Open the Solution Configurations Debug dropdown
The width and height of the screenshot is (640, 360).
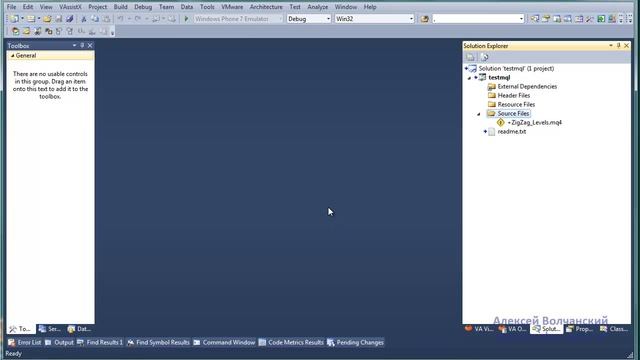[328, 19]
